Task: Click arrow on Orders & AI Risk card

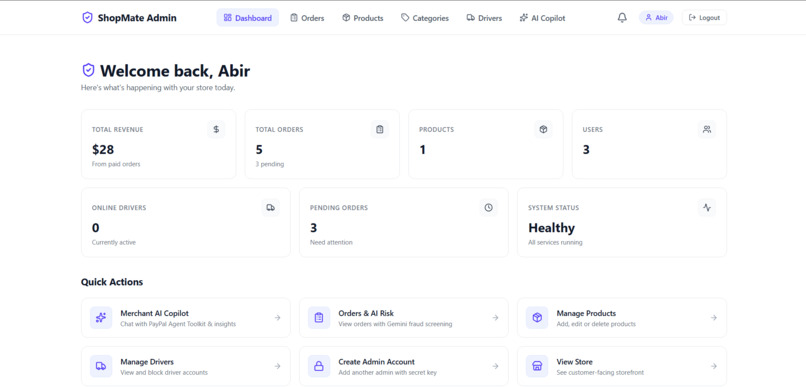Action: (x=495, y=318)
